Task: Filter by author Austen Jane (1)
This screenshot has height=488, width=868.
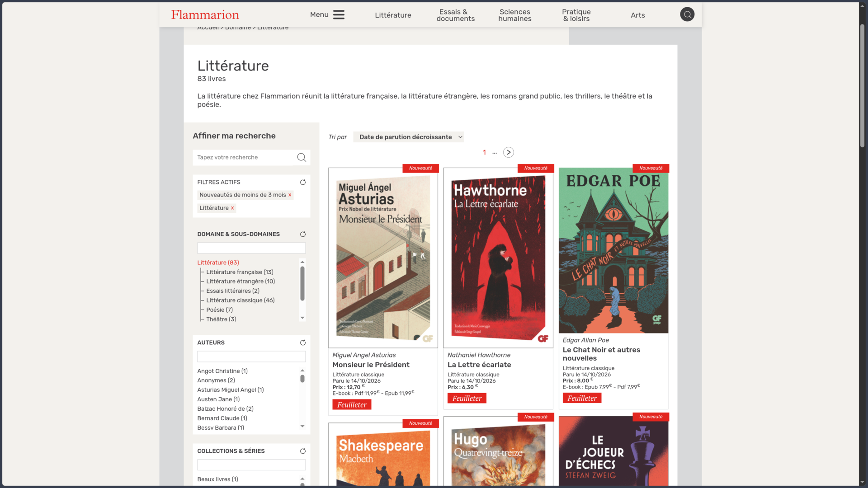Action: pyautogui.click(x=218, y=399)
